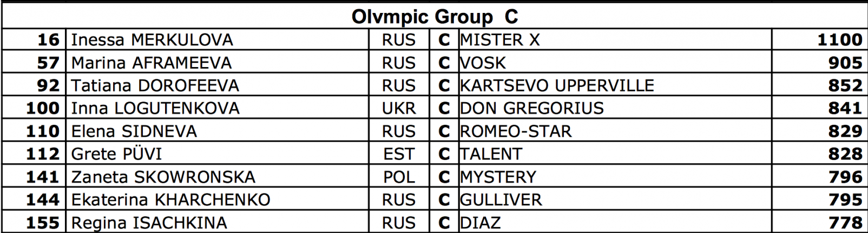868x233 pixels.
Task: Click EST country code cell
Action: (399, 155)
